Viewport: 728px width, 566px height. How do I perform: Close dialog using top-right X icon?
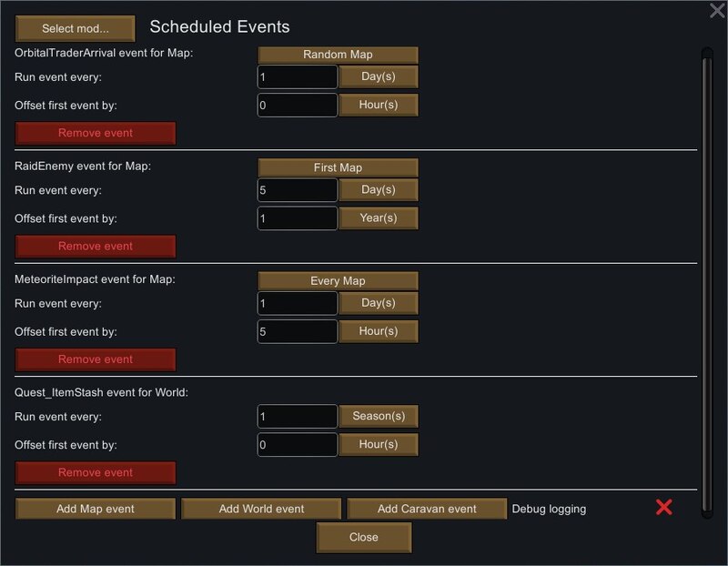[x=717, y=10]
